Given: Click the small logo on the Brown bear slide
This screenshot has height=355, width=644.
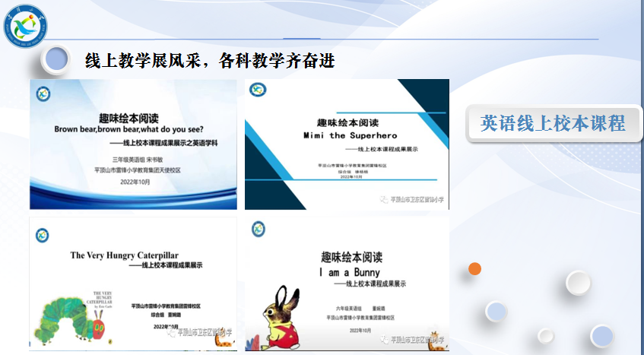Looking at the screenshot, I should [x=44, y=93].
